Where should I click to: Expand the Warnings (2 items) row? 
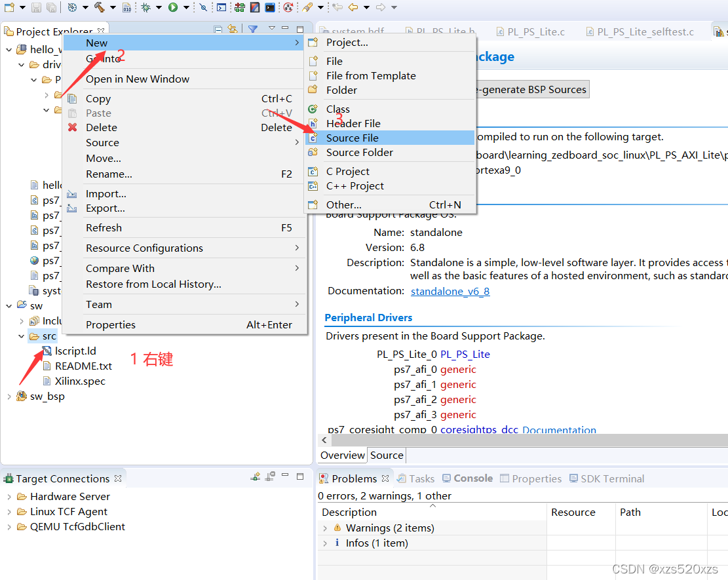325,528
